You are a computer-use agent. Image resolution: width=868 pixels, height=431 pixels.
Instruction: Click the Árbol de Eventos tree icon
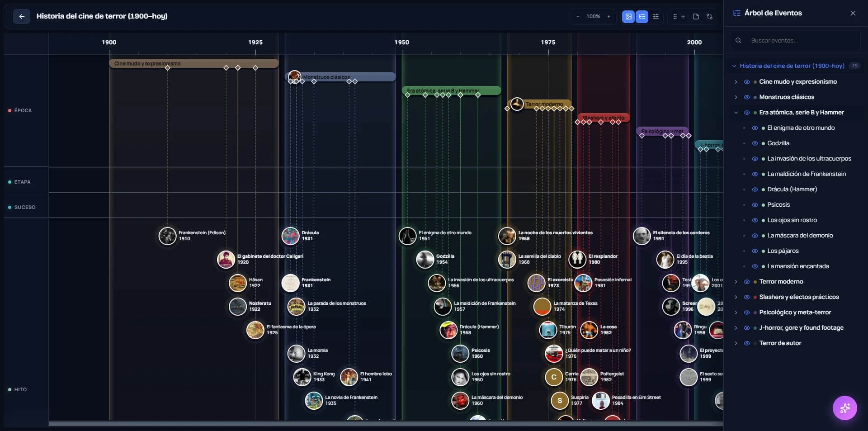pyautogui.click(x=736, y=13)
